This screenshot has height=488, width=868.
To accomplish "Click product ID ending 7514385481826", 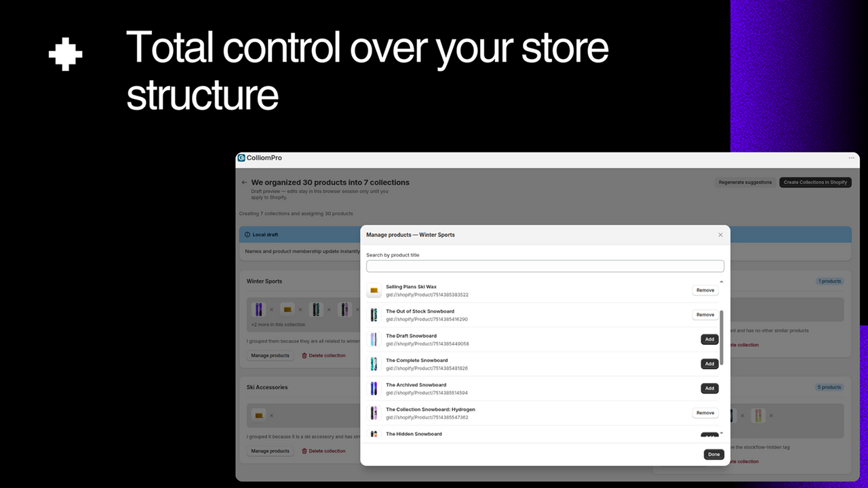I will coord(427,368).
